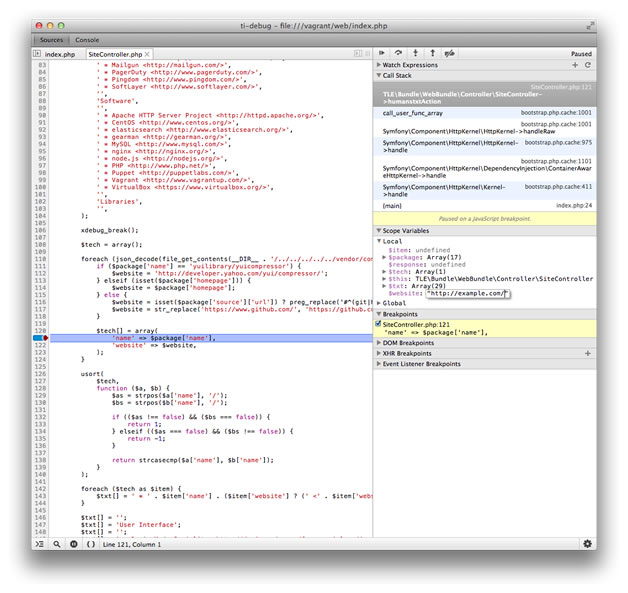This screenshot has width=628, height=593.
Task: Toggle pretty print with the braces icon
Action: click(90, 543)
